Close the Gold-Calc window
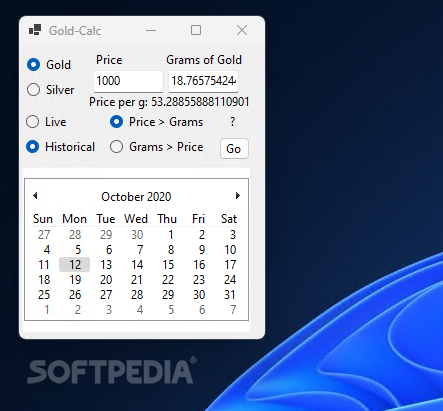Screen dimensions: 443x411 point(242,30)
